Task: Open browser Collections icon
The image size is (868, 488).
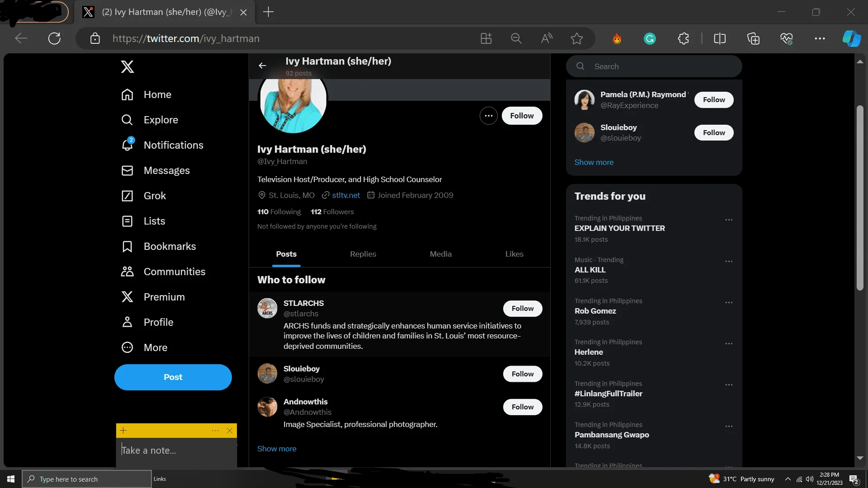Action: click(753, 38)
